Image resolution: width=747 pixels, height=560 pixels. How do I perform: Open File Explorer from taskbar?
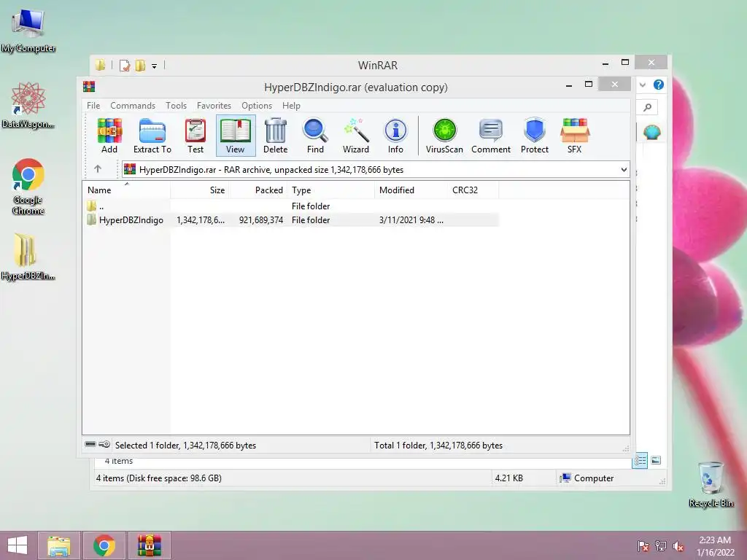tap(58, 545)
